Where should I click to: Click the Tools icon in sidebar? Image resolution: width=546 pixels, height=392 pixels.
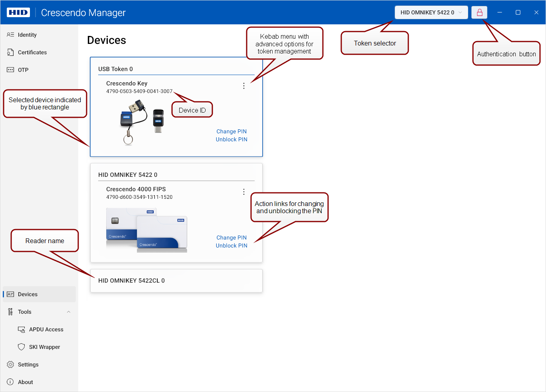coord(10,312)
